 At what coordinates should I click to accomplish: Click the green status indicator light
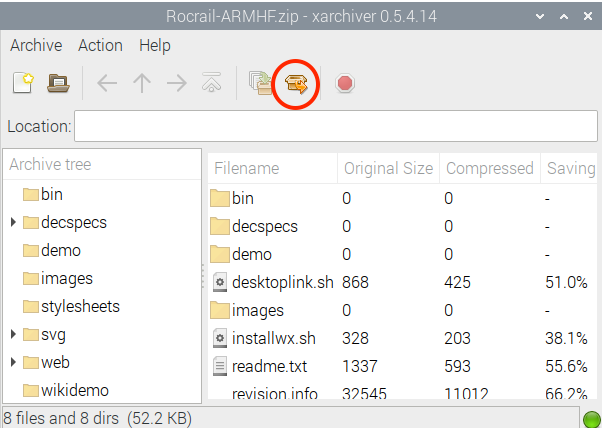(x=591, y=417)
